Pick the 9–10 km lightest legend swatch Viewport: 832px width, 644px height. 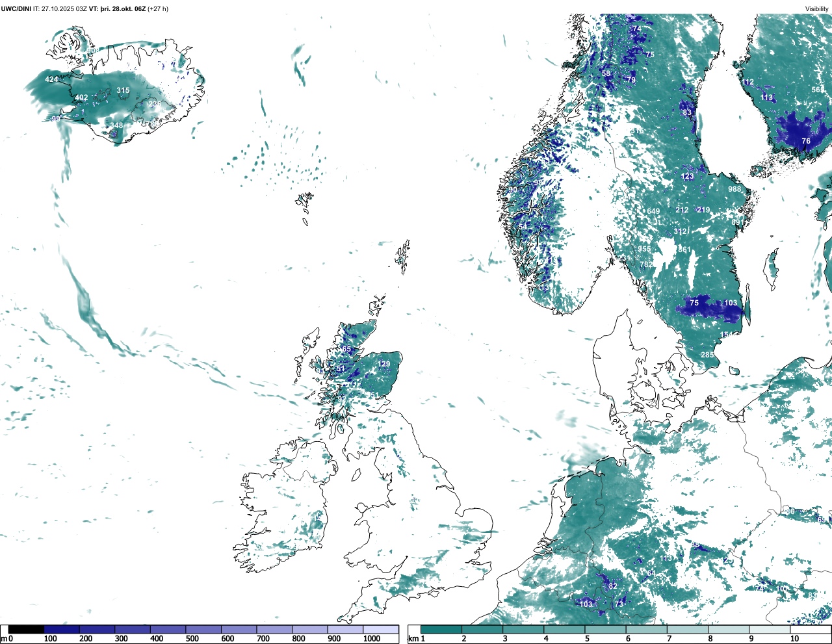[770, 630]
